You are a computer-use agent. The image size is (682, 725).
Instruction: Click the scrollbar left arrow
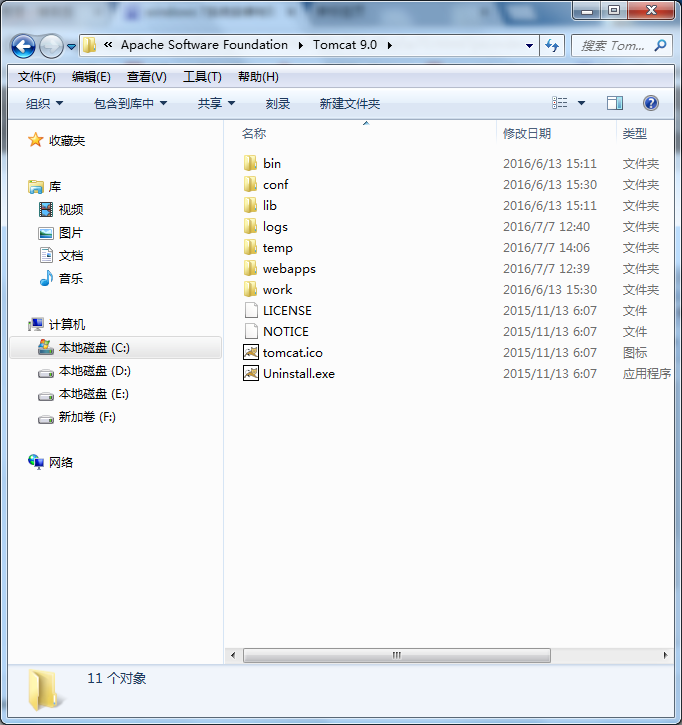[233, 655]
